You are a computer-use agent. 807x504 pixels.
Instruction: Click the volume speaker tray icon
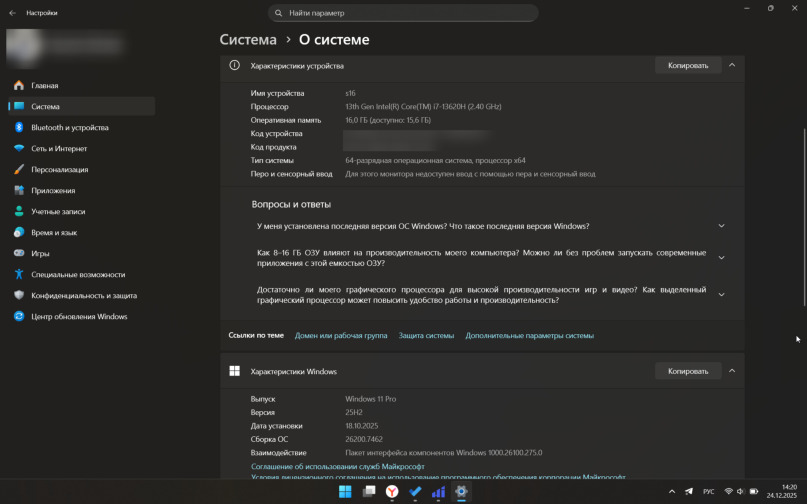pyautogui.click(x=741, y=492)
